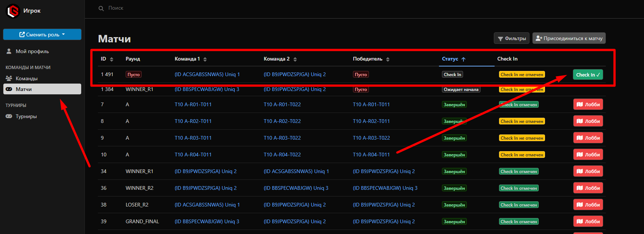
Task: Click the Команда 2 sort arrows icon
Action: 295,59
